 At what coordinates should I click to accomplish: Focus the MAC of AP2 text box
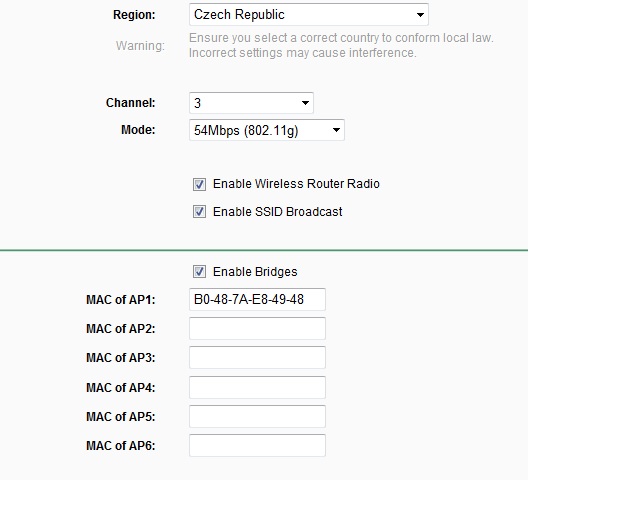pos(257,329)
